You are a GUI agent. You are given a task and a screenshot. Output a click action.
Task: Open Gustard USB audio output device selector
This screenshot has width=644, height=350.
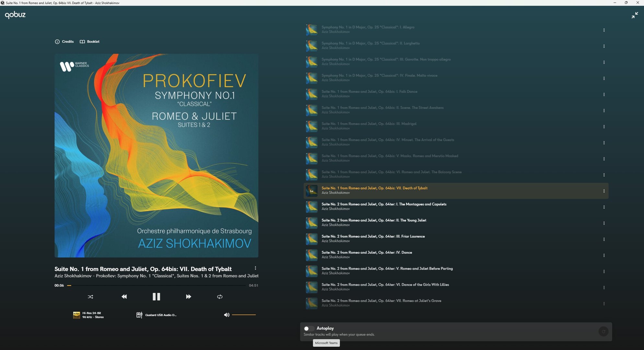[x=157, y=315]
